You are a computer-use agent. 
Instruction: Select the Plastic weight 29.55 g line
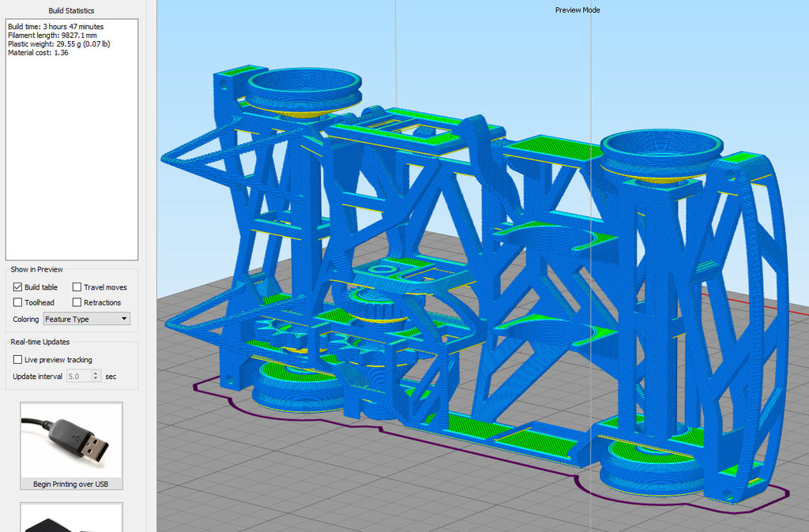click(58, 44)
